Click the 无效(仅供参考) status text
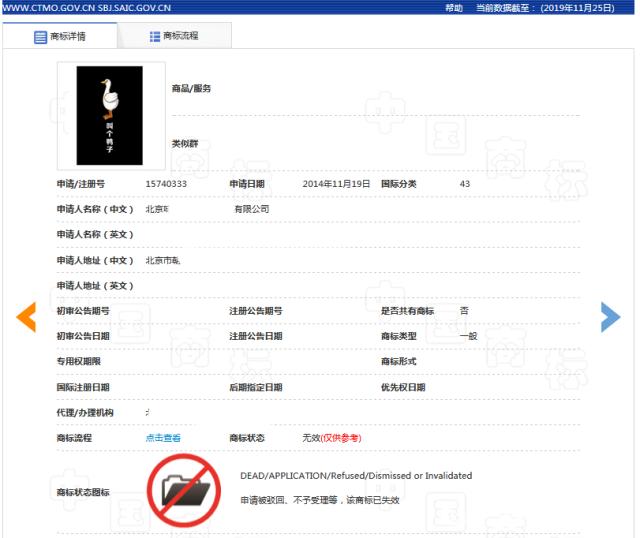Image resolution: width=640 pixels, height=538 pixels. (332, 438)
